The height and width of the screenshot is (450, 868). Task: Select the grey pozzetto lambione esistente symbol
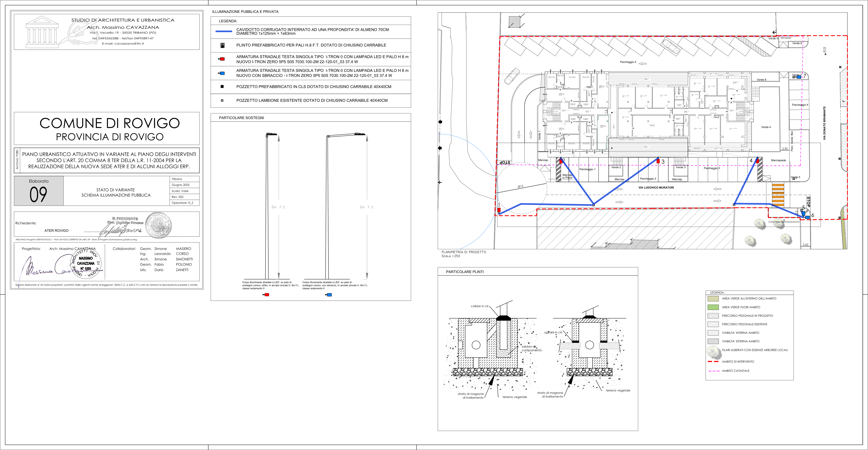coord(222,100)
